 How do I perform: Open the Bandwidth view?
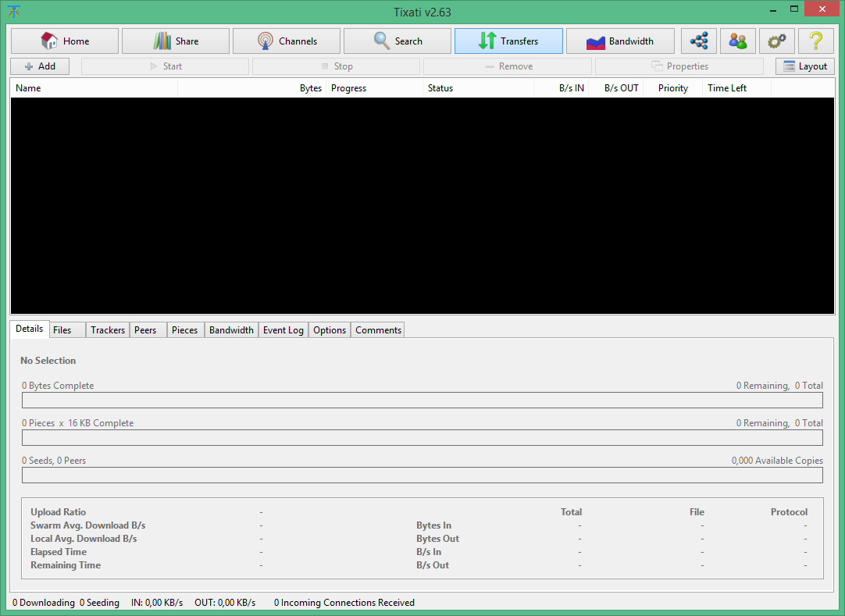[x=620, y=41]
